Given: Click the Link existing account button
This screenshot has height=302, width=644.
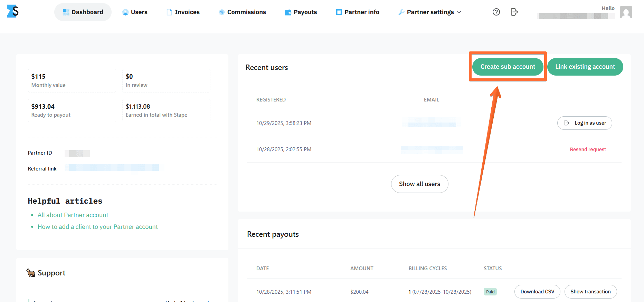Looking at the screenshot, I should [585, 67].
